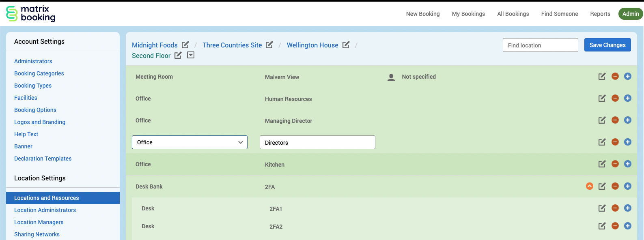The image size is (644, 240).
Task: Select the Admin button in navigation
Action: (630, 14)
